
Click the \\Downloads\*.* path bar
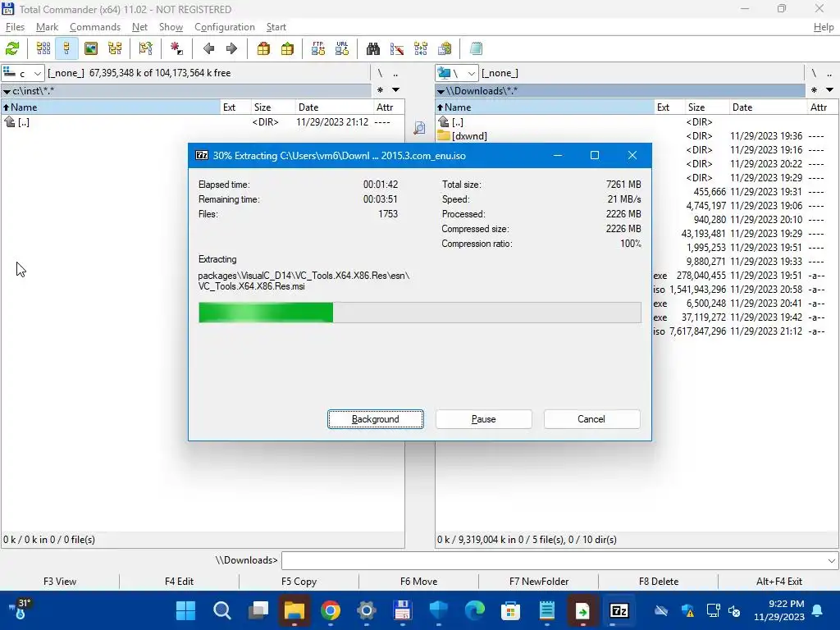pyautogui.click(x=620, y=90)
